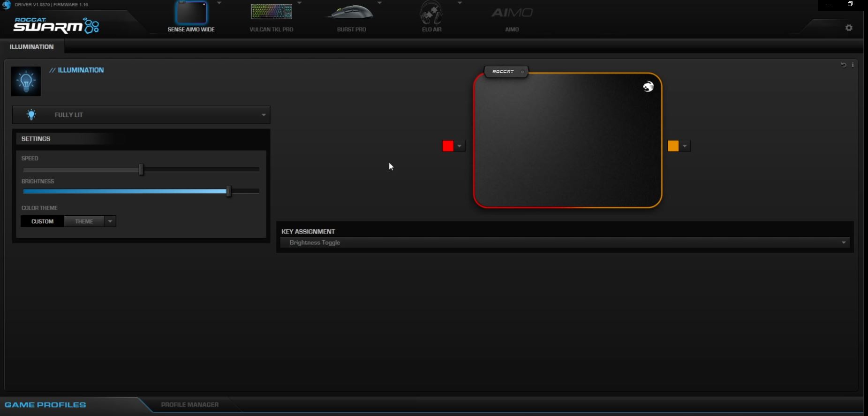Open the AIMO lighting section
The image size is (868, 416).
[512, 18]
